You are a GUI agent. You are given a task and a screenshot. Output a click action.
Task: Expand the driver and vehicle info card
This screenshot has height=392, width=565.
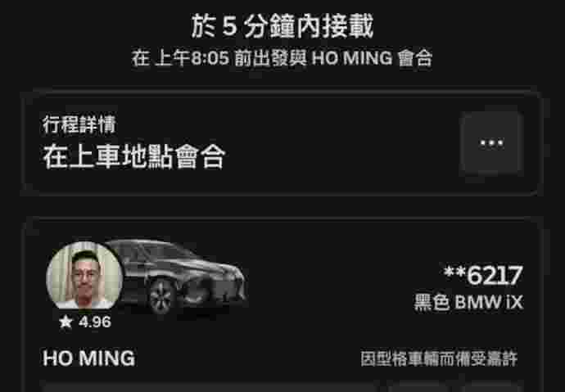coord(282,306)
